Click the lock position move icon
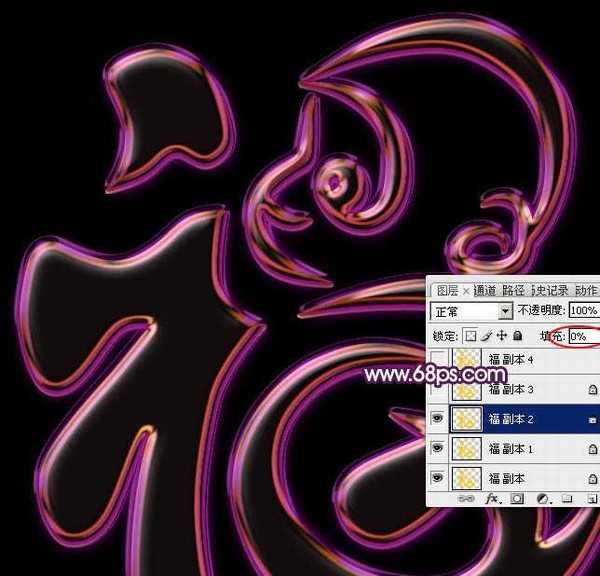600x576 pixels. point(501,336)
